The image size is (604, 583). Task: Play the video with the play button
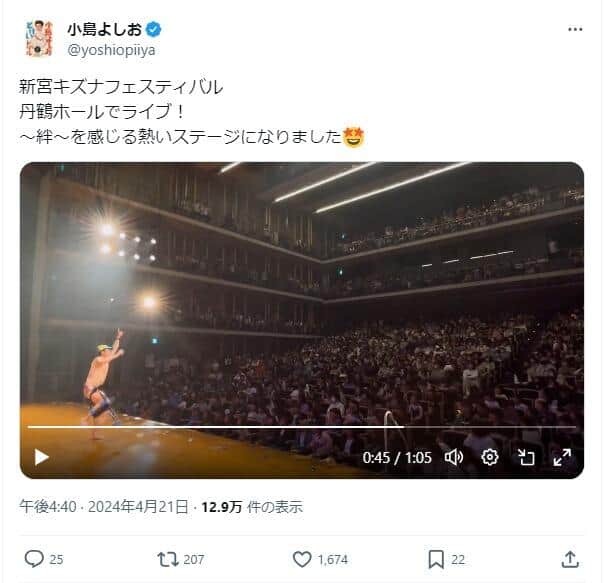[x=41, y=457]
